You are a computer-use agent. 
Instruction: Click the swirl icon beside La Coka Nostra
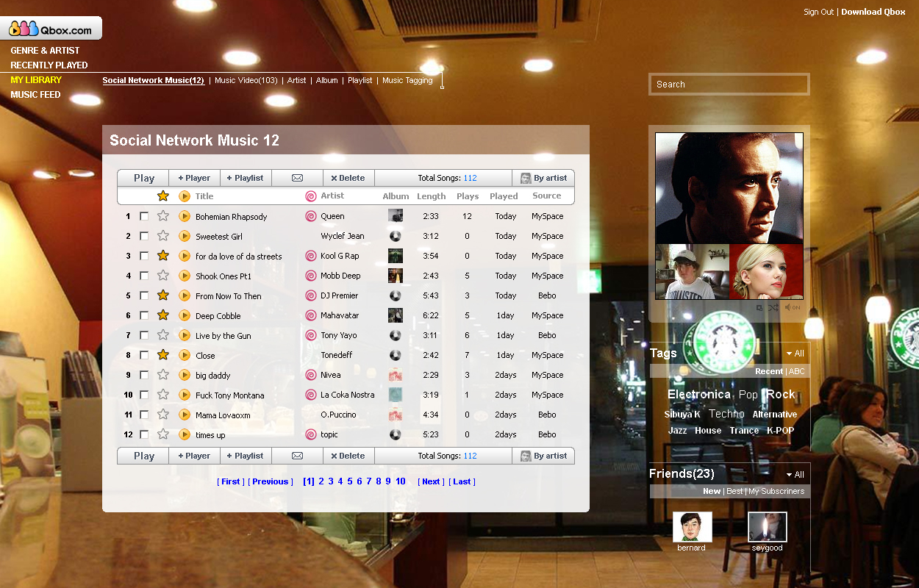311,395
